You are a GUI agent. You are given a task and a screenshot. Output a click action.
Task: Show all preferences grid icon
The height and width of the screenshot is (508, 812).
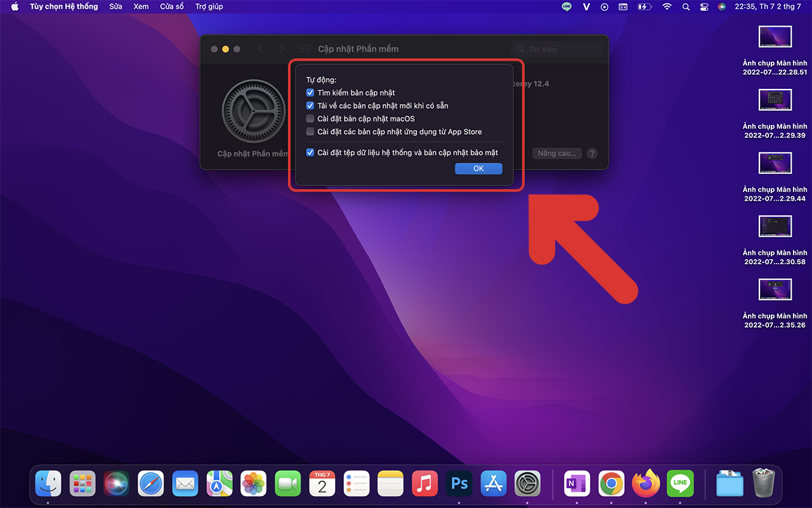(x=304, y=49)
